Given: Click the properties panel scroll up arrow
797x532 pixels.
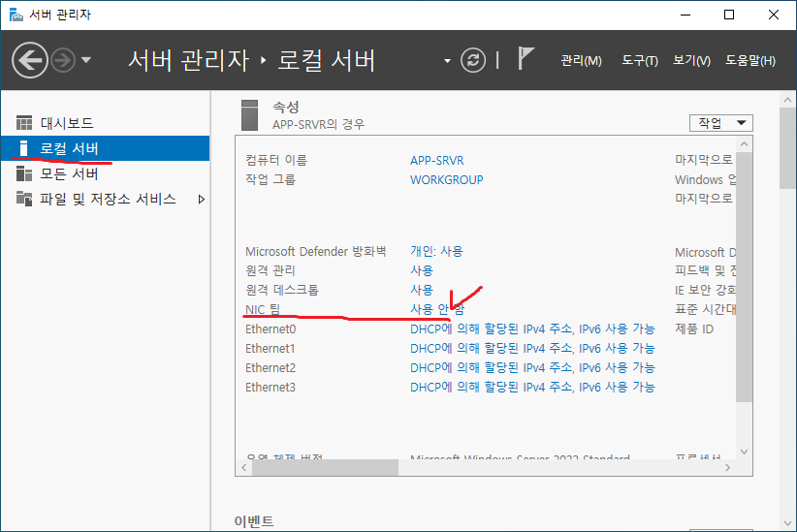Looking at the screenshot, I should click(x=744, y=144).
